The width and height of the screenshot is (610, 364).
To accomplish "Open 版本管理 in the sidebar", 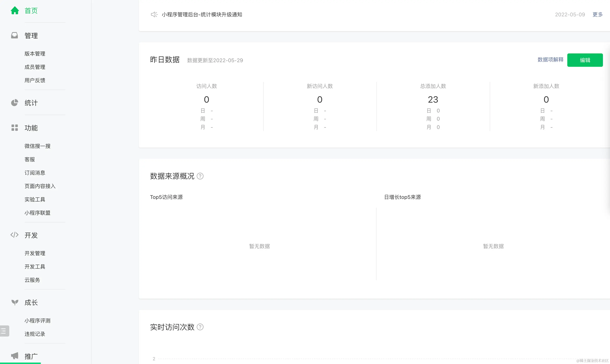I will coord(35,54).
